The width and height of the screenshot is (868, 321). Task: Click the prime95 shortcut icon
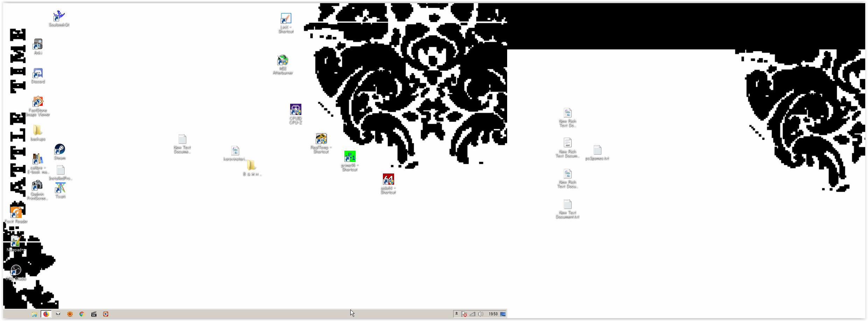coord(350,157)
